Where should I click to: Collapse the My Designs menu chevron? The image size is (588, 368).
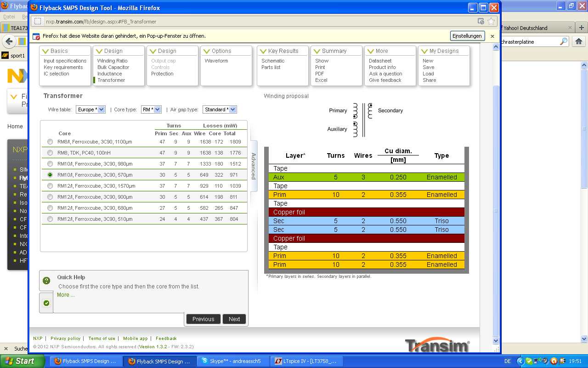424,51
